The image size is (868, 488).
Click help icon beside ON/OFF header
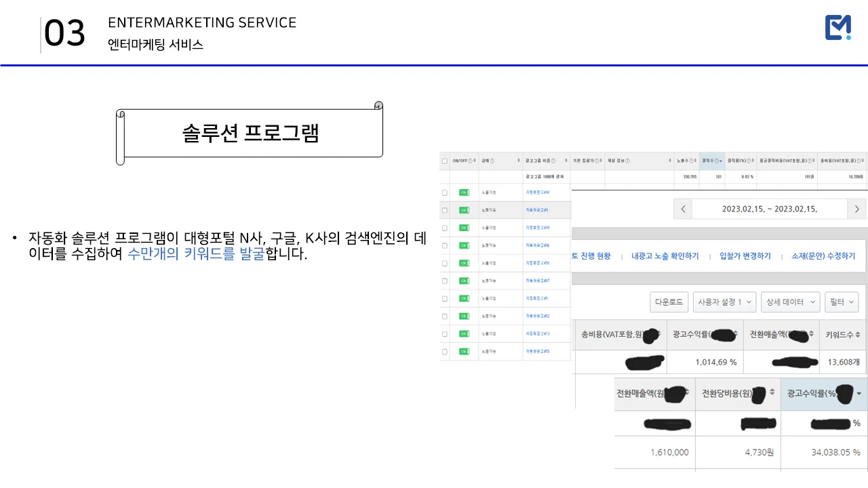[470, 161]
